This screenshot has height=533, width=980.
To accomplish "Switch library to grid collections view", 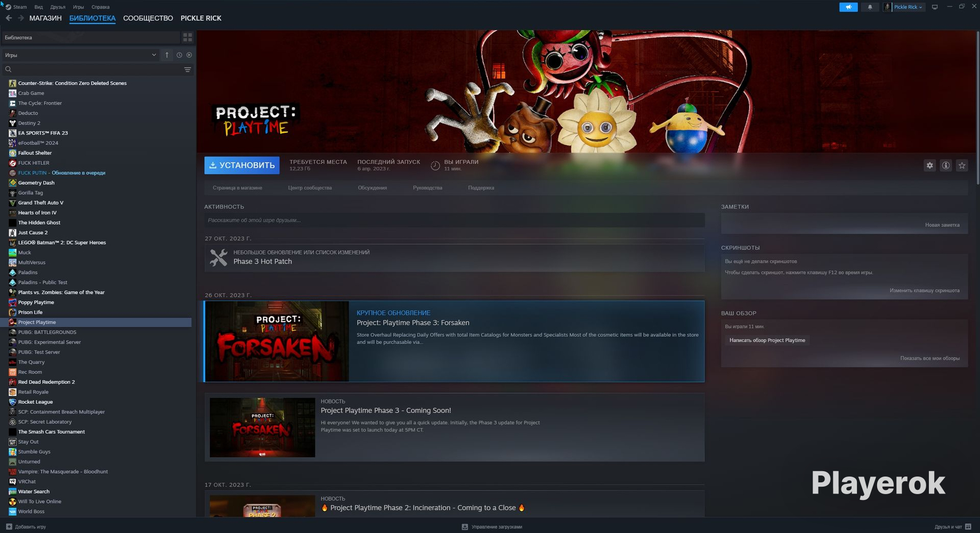I will 188,37.
